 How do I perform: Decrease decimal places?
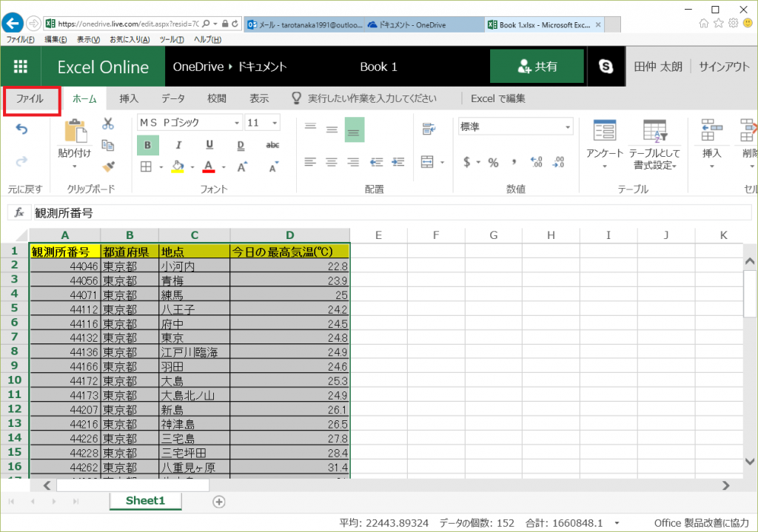[558, 162]
